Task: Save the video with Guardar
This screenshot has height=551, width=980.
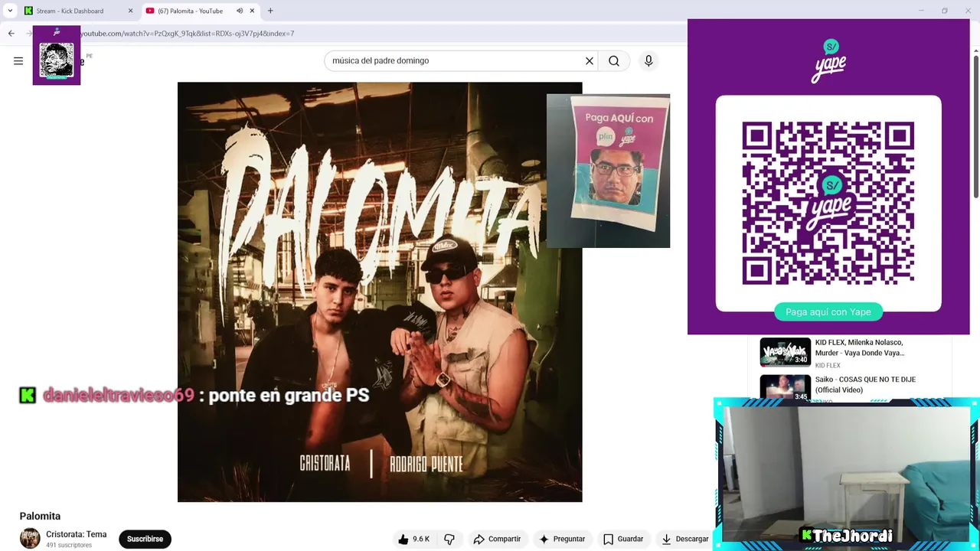Action: (623, 539)
